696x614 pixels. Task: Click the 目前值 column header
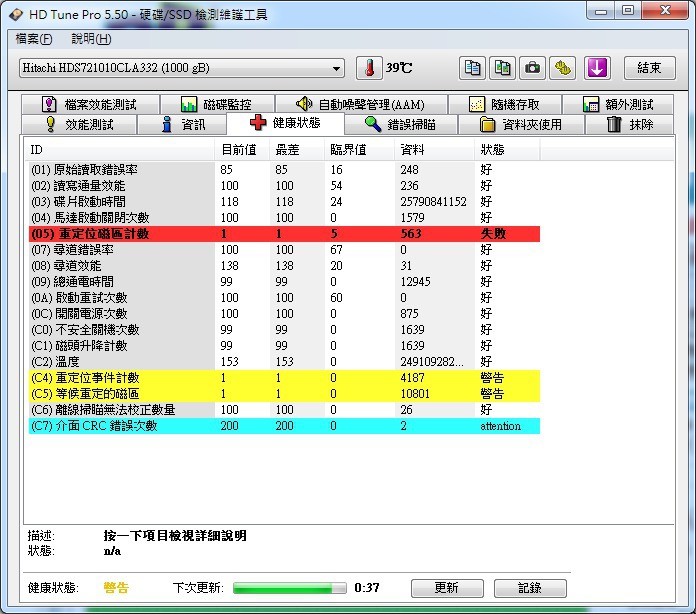point(242,150)
